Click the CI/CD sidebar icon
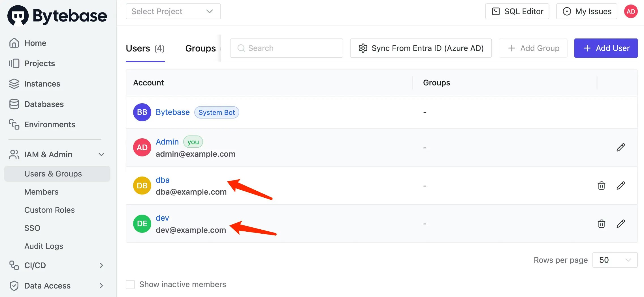The height and width of the screenshot is (297, 644). (14, 265)
